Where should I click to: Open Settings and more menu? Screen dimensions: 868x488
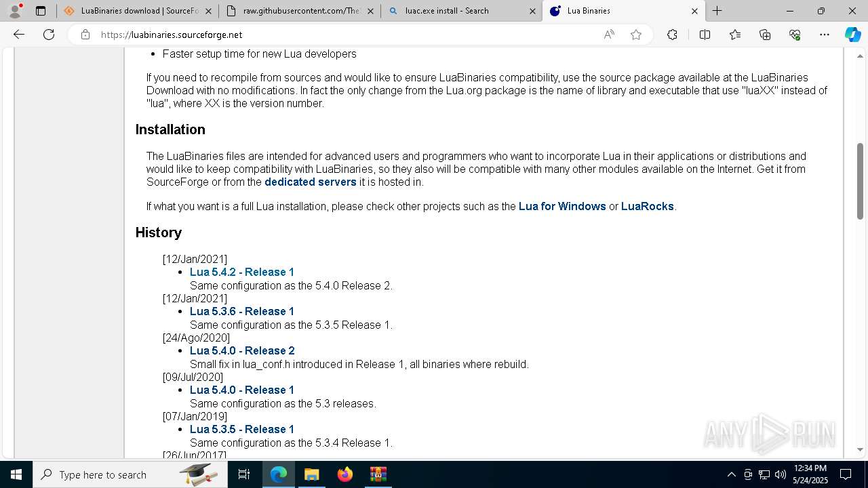tap(825, 35)
